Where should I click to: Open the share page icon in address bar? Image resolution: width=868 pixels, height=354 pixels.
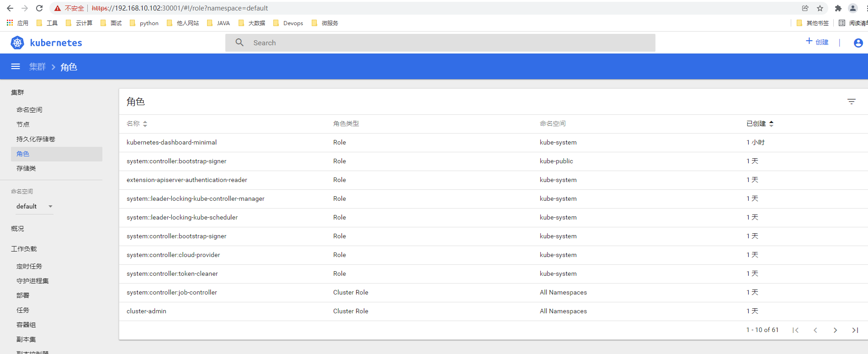[x=805, y=8]
